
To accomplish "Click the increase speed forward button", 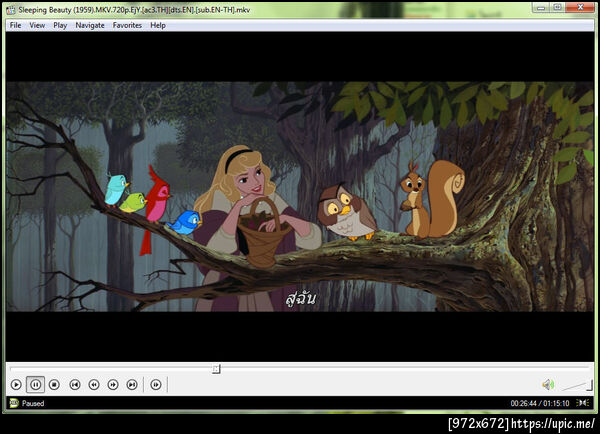I will (113, 384).
